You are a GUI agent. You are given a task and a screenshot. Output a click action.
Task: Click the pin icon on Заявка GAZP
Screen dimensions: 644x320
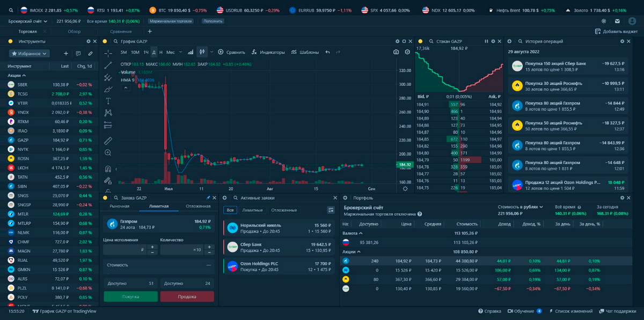coord(209,198)
